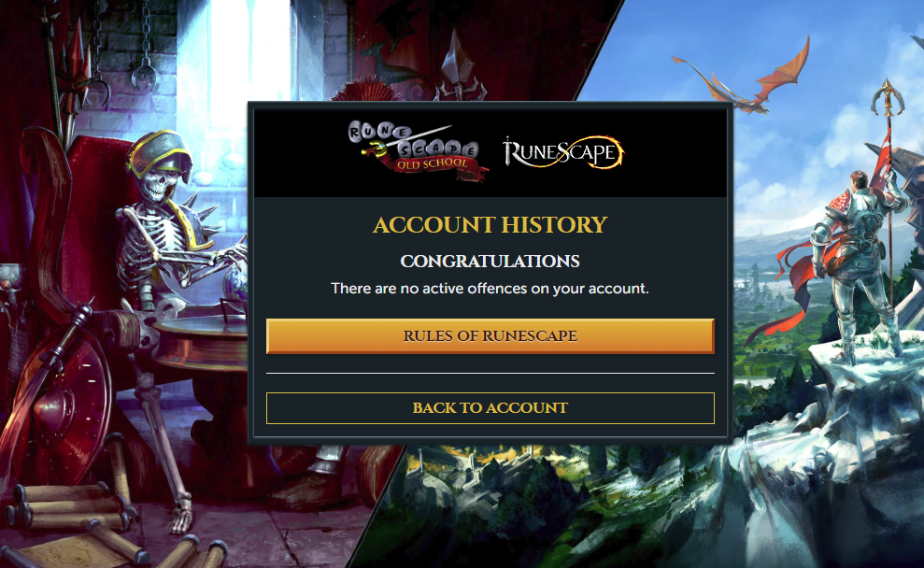Click the trident spear tip beside knight

pos(888,97)
